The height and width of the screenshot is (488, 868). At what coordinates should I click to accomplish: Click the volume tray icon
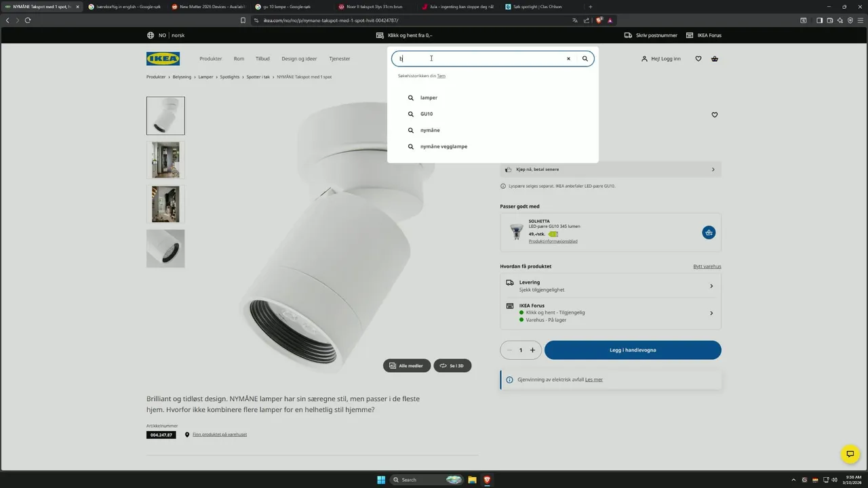click(834, 480)
